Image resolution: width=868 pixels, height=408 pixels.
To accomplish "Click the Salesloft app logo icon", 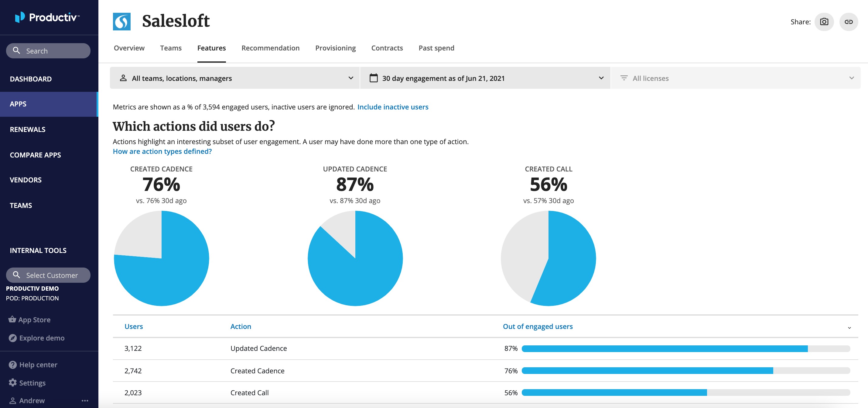I will click(x=122, y=22).
